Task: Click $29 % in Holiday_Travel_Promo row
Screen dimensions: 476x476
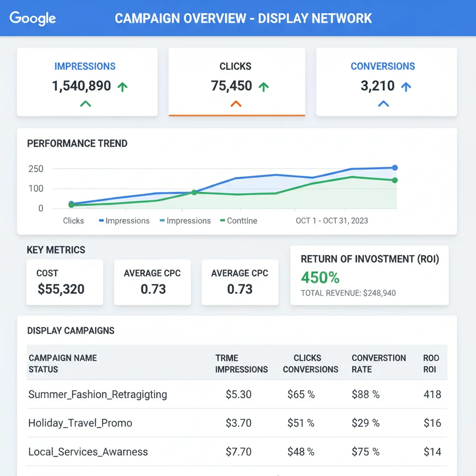Action: (365, 423)
